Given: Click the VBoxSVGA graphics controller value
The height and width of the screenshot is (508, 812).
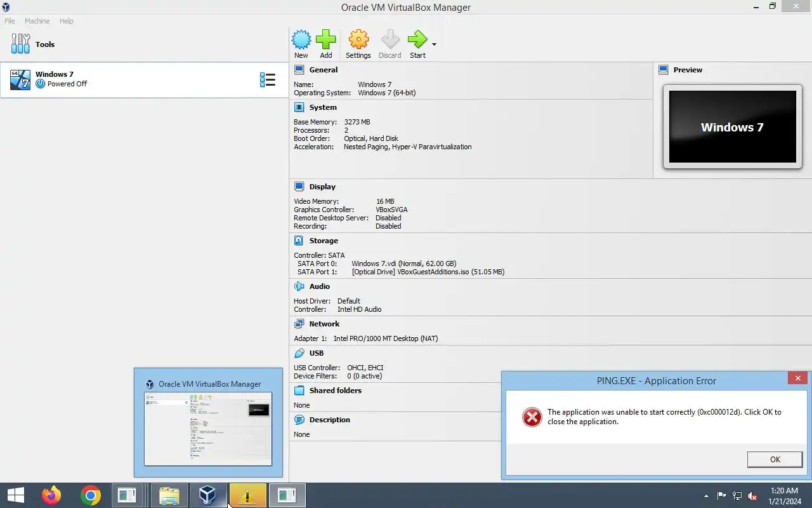Looking at the screenshot, I should [x=391, y=210].
